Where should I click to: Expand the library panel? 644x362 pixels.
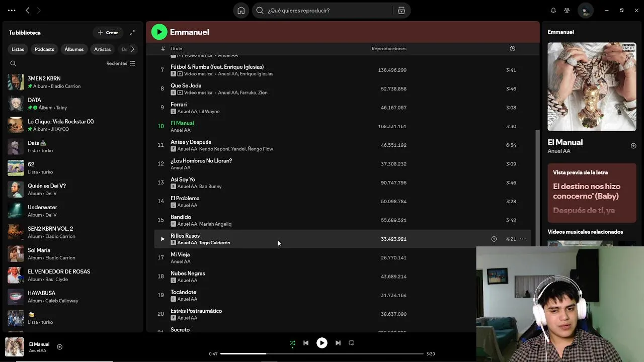pyautogui.click(x=132, y=33)
